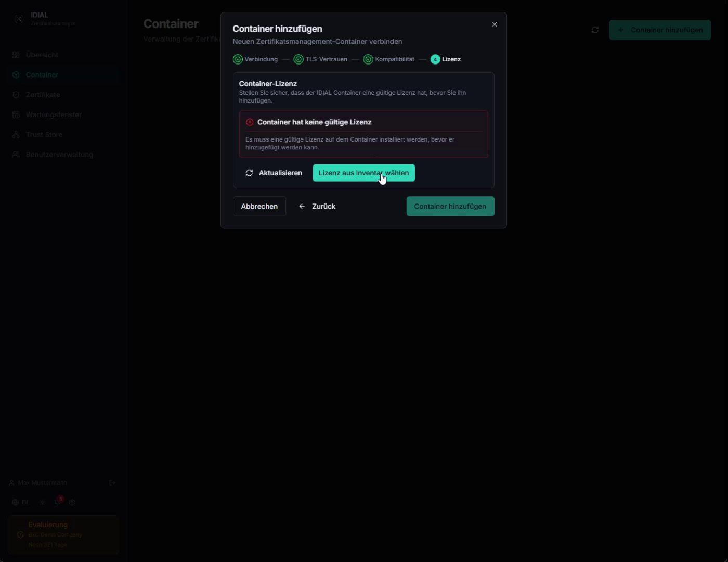728x562 pixels.
Task: Select the TLS-Vertrauen step indicator
Action: pos(320,59)
